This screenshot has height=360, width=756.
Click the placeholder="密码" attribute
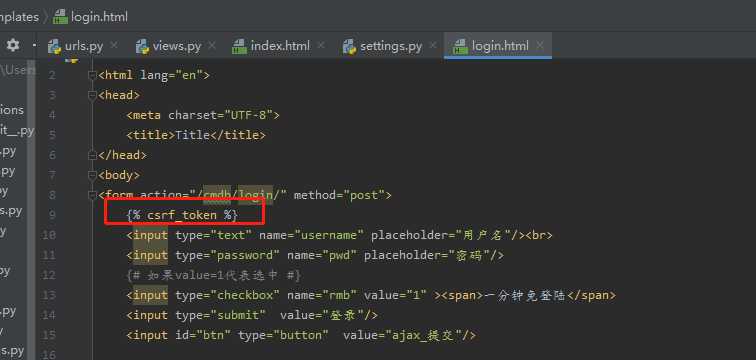point(427,255)
